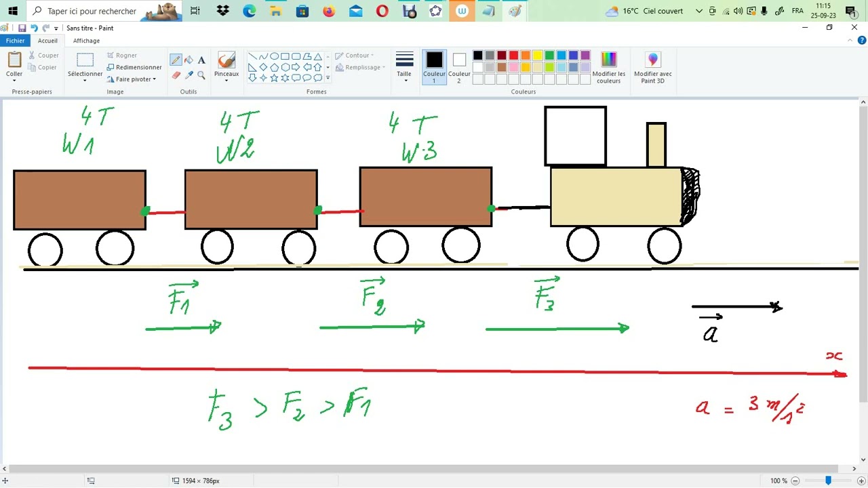Click the taskbar search box
Image resolution: width=868 pixels, height=488 pixels.
click(x=104, y=11)
